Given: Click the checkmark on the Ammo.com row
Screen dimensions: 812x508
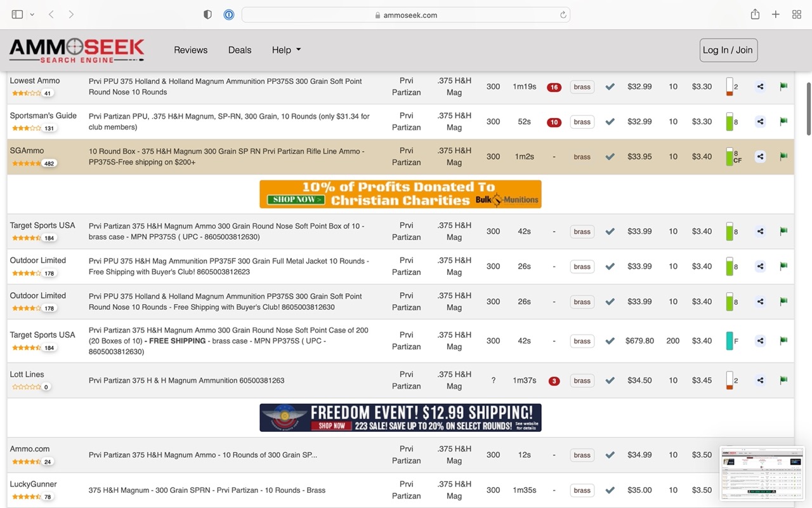Looking at the screenshot, I should tap(610, 455).
